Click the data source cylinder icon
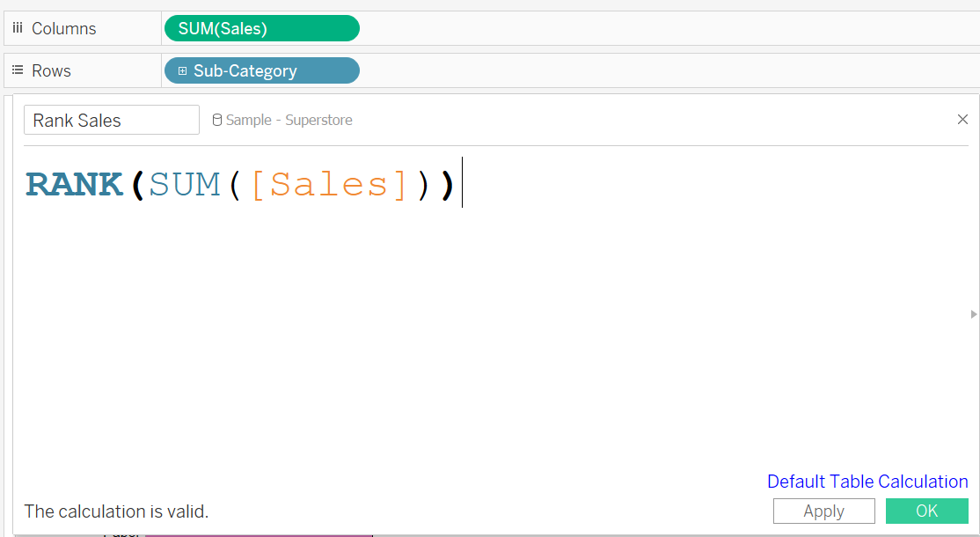This screenshot has width=980, height=537. tap(217, 121)
